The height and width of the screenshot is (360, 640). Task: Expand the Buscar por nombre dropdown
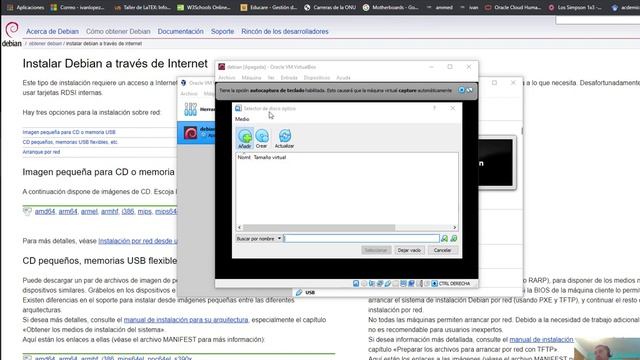(259, 238)
